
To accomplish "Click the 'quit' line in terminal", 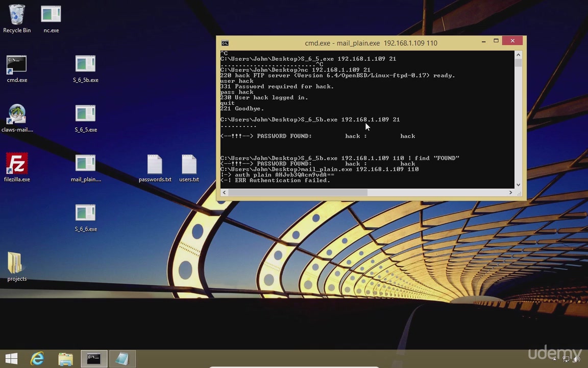I will click(x=228, y=103).
